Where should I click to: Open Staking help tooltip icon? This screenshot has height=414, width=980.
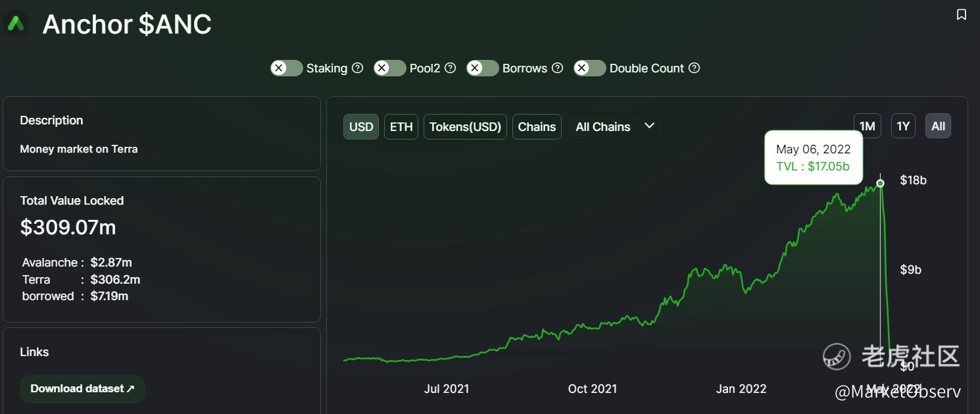(x=358, y=68)
